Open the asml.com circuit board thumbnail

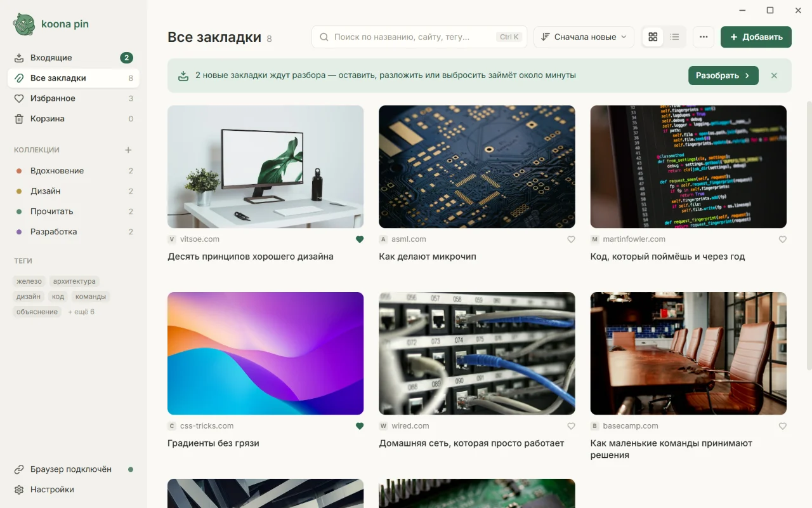click(x=477, y=166)
